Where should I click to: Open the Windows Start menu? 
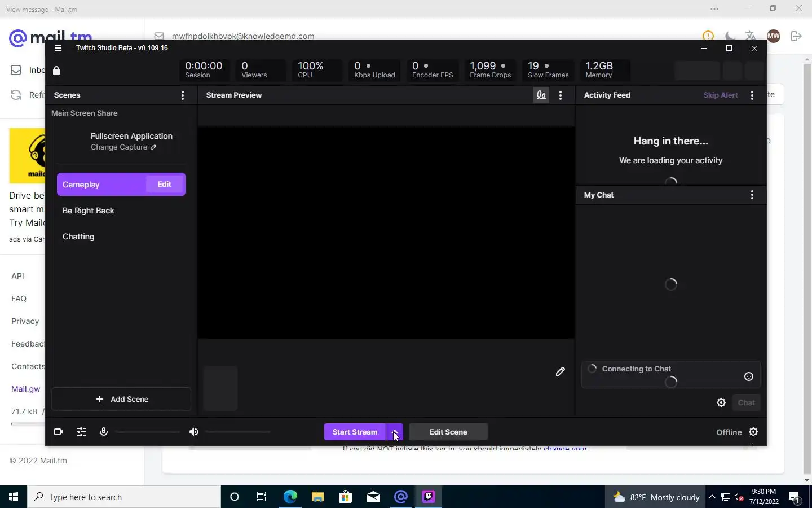[14, 497]
